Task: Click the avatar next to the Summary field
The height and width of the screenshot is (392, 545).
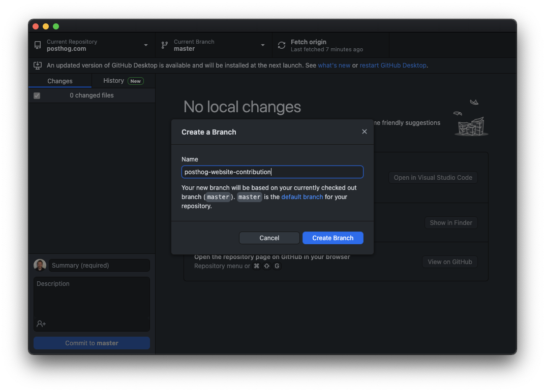Action: [x=40, y=265]
